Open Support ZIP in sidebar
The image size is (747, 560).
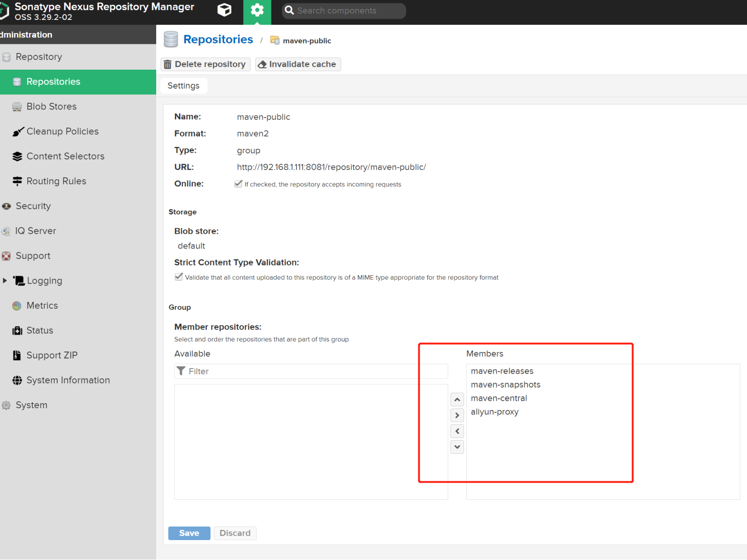pos(78,356)
